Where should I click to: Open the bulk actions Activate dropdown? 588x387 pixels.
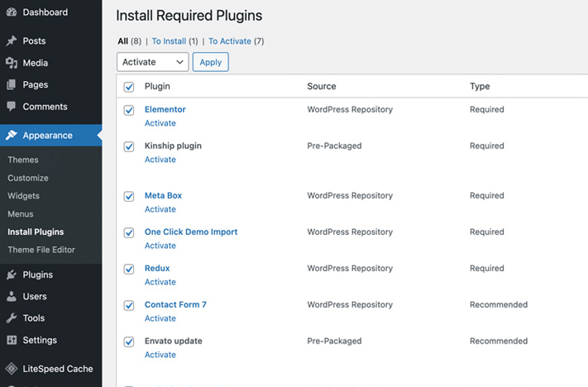[153, 62]
